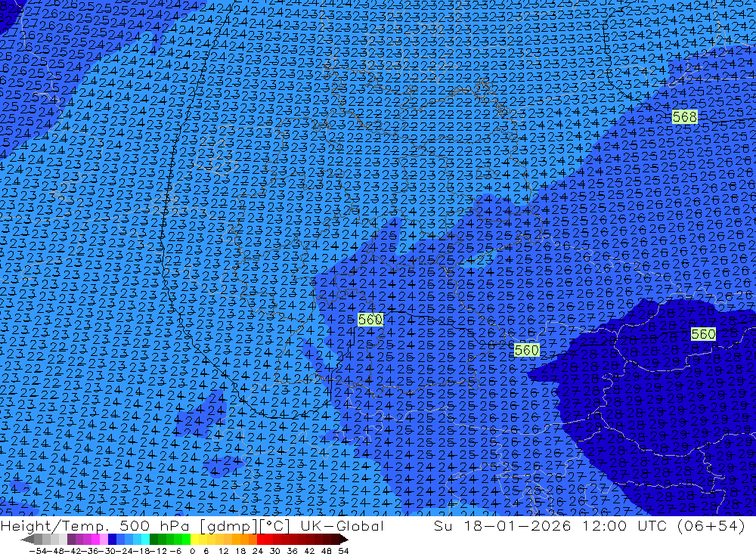Click the '42' scale value label
This screenshot has height=554, width=756.
pos(309,551)
